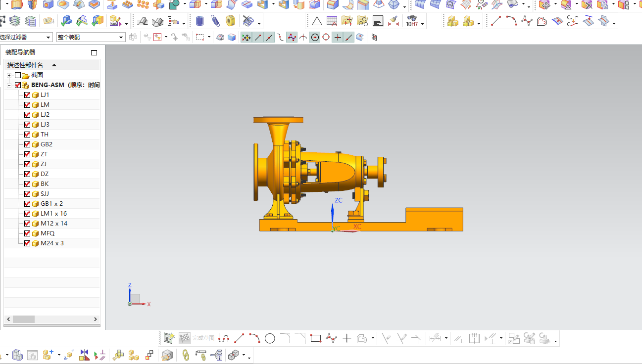Uncheck the LM component checkbox

pos(27,104)
